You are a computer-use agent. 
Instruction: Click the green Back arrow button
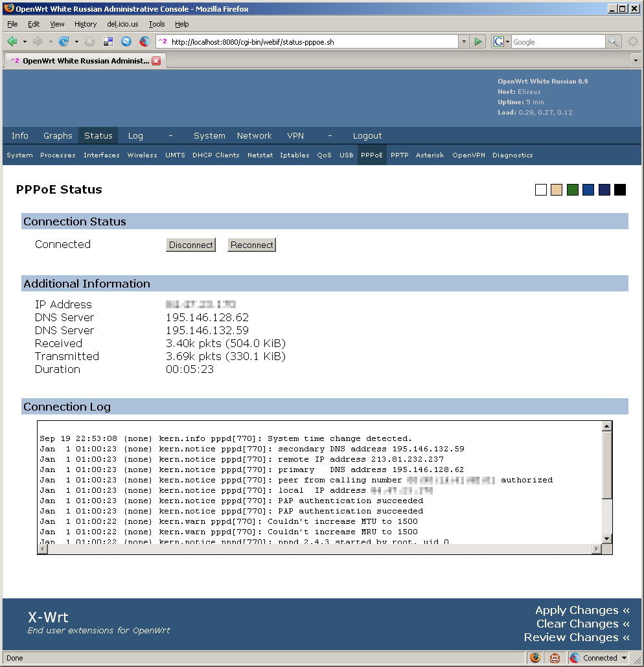tap(12, 41)
